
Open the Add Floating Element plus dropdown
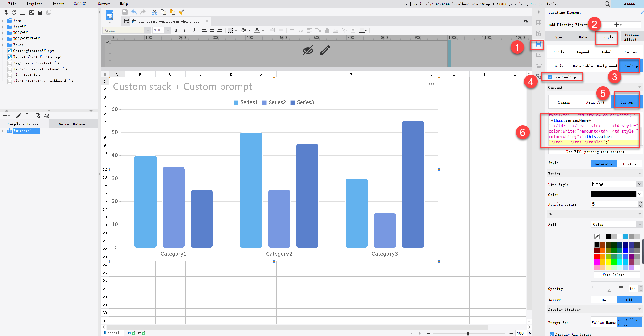(x=618, y=25)
